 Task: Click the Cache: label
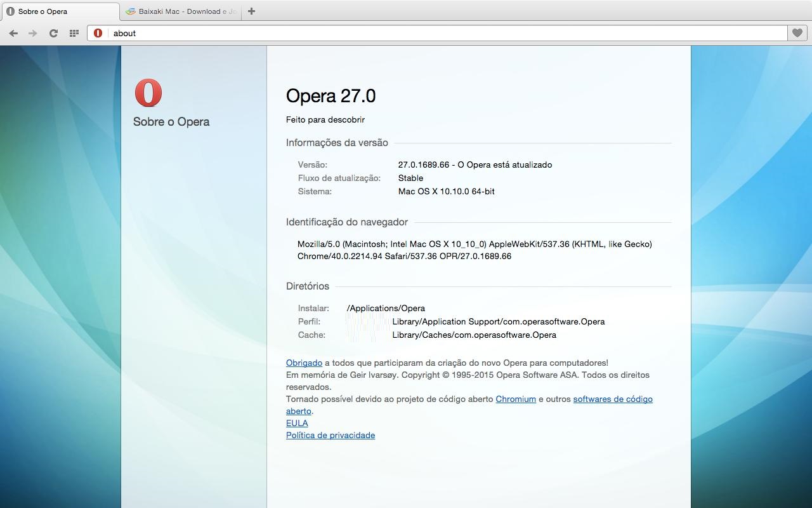[x=311, y=335]
